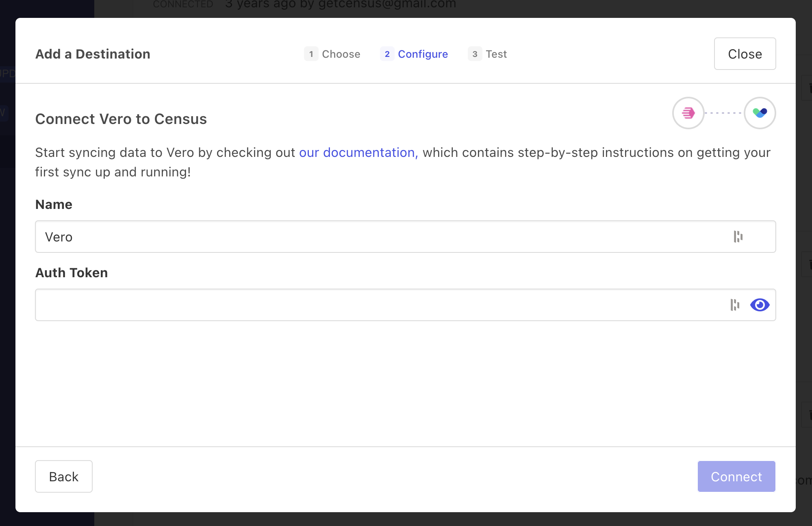The image size is (812, 526).
Task: Toggle Auth Token visibility eye icon
Action: pos(760,305)
